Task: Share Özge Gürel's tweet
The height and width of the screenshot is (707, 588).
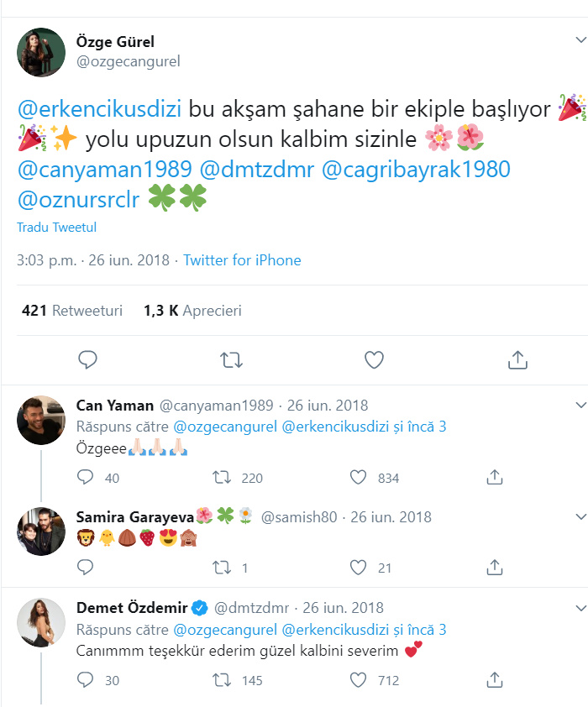Action: pos(518,359)
